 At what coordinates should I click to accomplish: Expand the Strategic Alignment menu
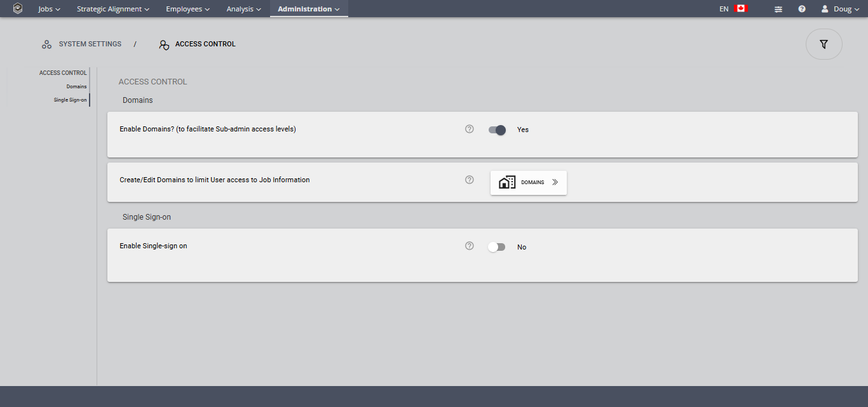click(113, 9)
